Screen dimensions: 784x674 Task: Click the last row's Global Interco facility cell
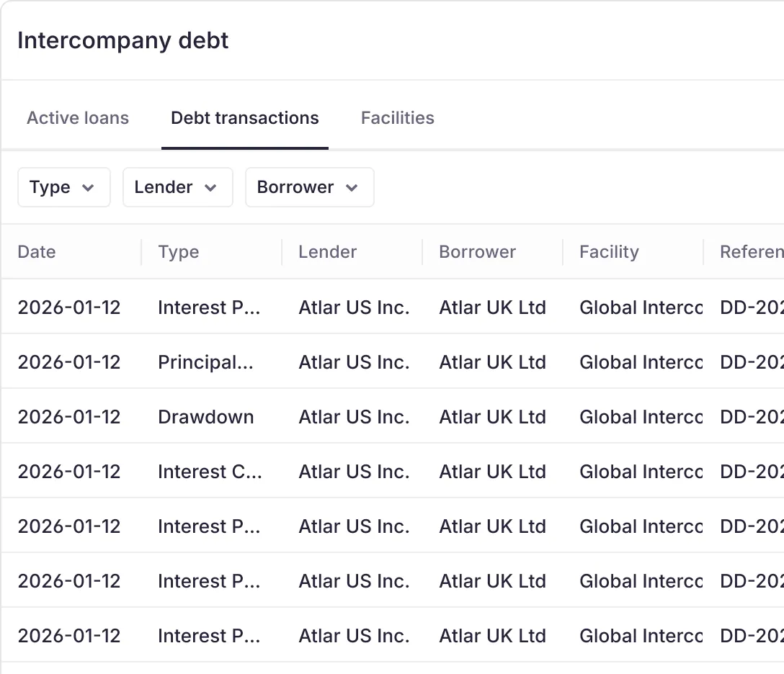[x=640, y=636]
